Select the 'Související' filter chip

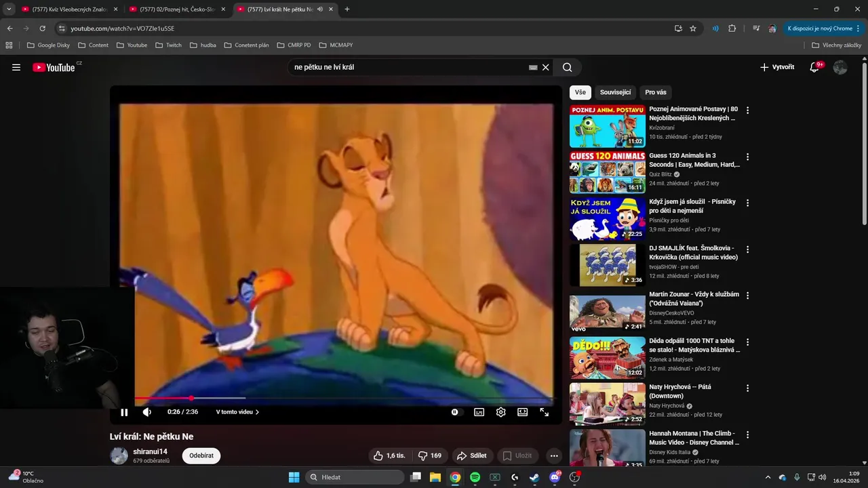pyautogui.click(x=615, y=92)
